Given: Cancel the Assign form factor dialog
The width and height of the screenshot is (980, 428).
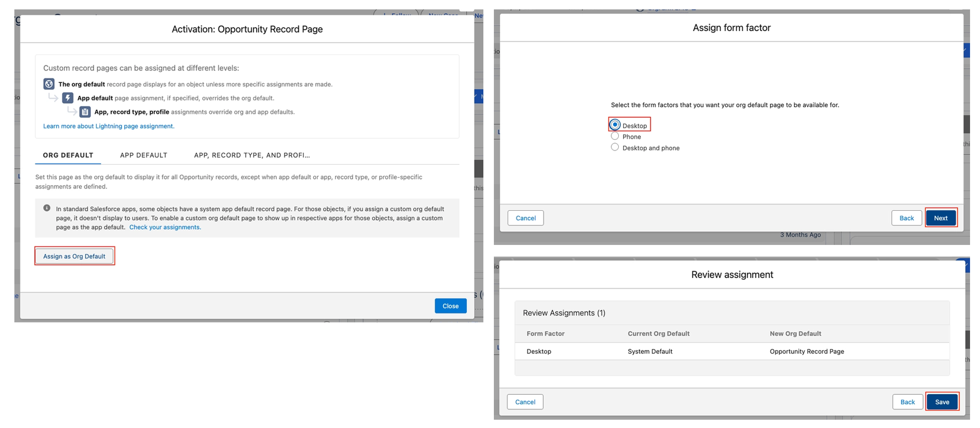Looking at the screenshot, I should pos(525,218).
